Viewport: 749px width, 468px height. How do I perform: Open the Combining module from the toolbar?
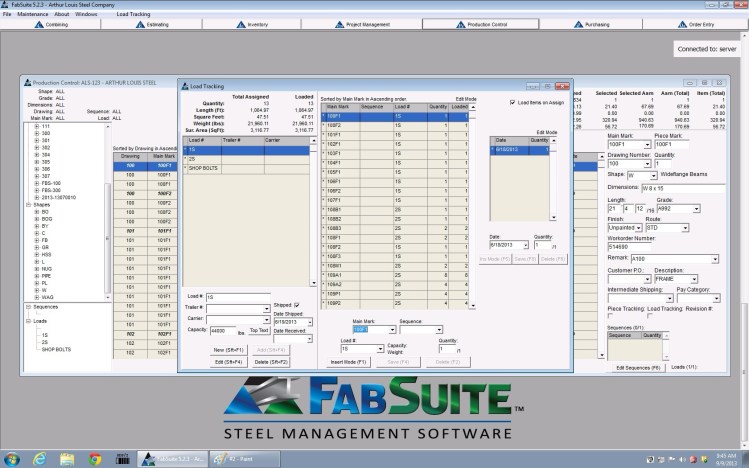click(x=57, y=23)
